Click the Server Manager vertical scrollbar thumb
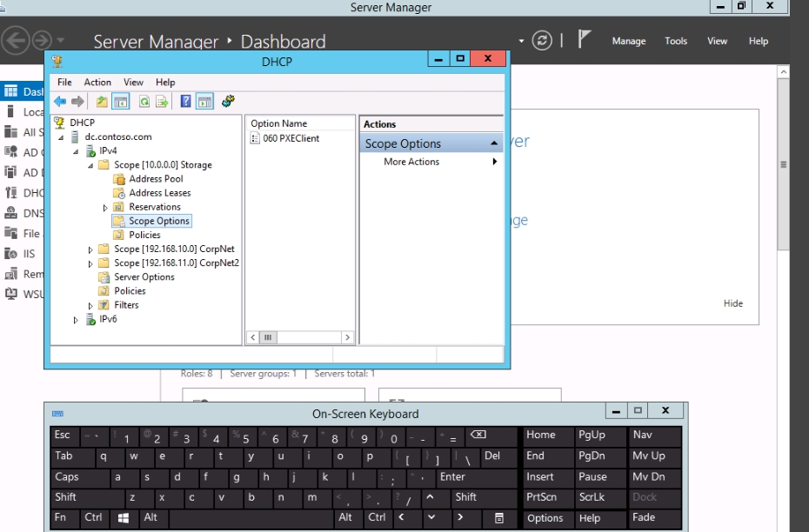 pos(783,164)
